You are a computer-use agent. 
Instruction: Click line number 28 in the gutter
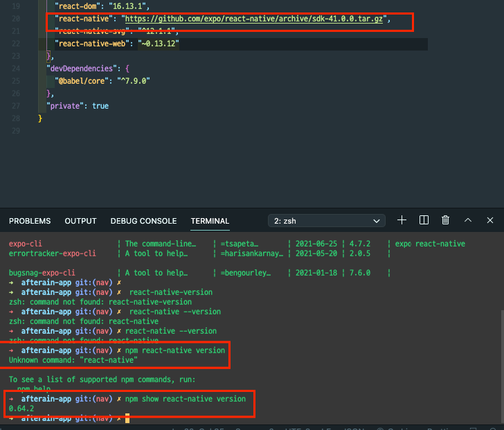(16, 118)
